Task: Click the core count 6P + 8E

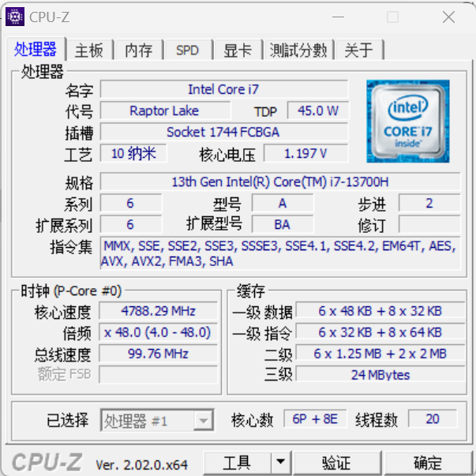Action: point(315,418)
